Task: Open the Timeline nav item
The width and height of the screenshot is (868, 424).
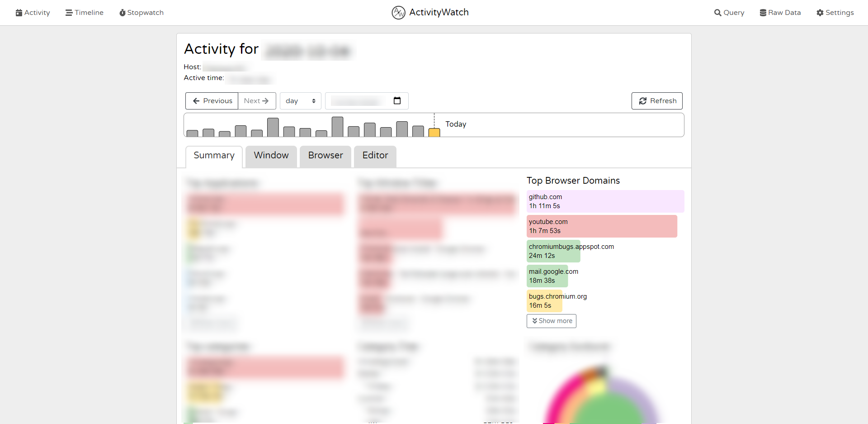Action: tap(85, 13)
